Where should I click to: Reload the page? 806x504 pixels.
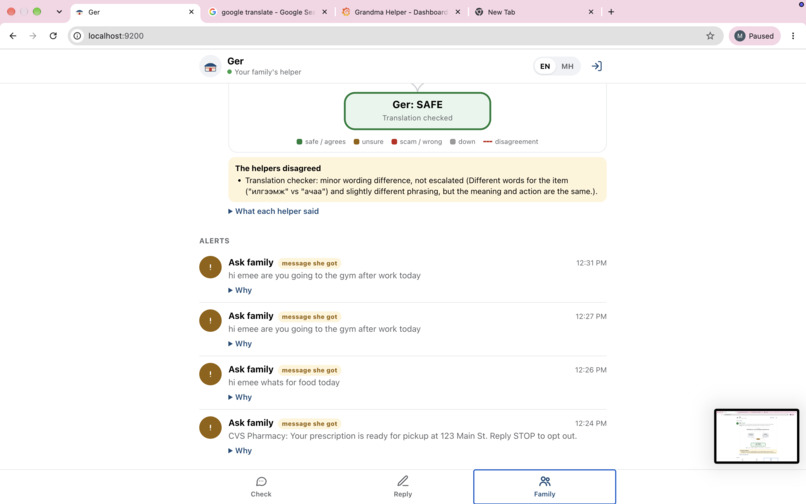pyautogui.click(x=53, y=36)
